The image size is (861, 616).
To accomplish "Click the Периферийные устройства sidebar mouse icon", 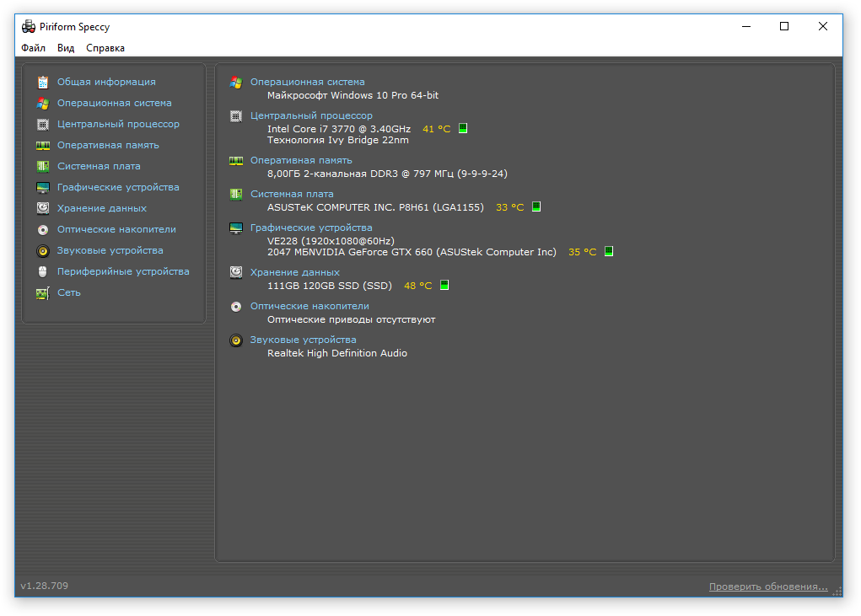I will pyautogui.click(x=43, y=271).
